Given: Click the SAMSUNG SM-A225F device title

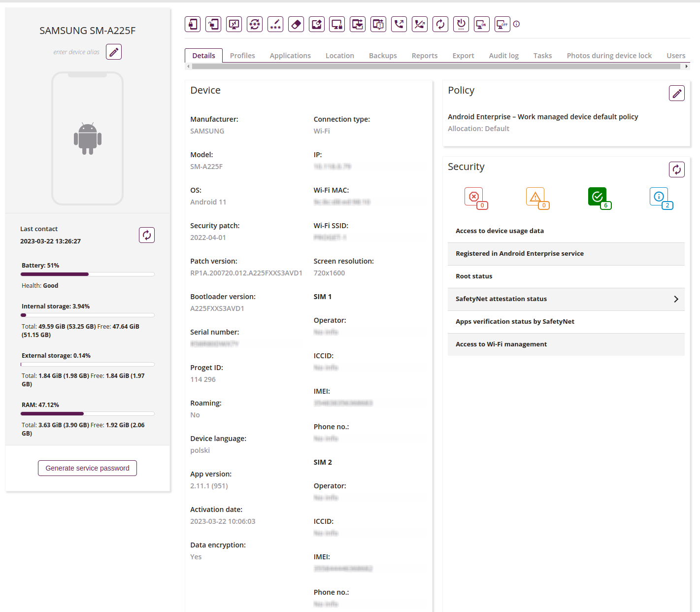Looking at the screenshot, I should [88, 31].
